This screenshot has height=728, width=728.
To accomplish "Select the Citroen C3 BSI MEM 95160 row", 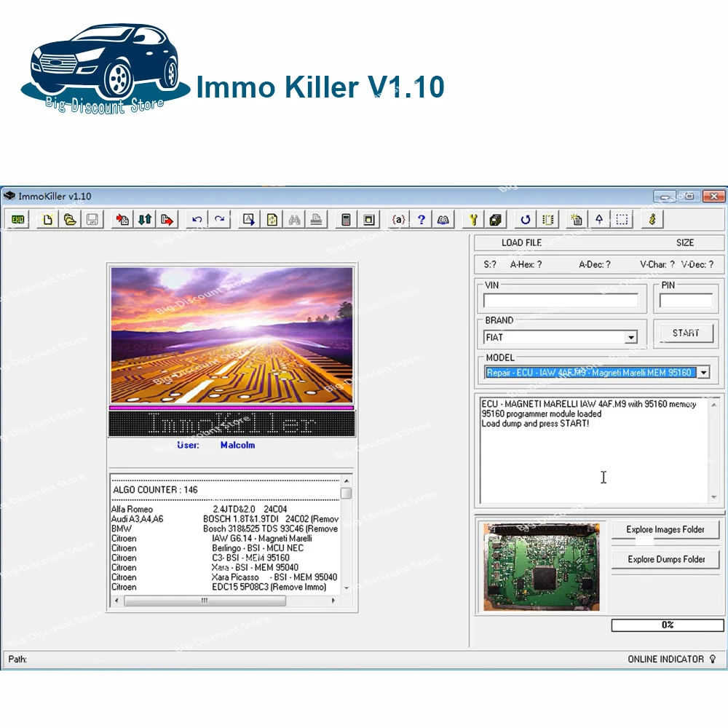I will [225, 558].
